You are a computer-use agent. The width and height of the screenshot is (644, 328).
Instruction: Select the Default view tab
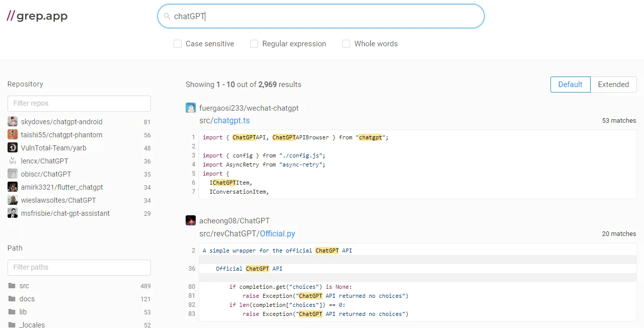tap(570, 85)
